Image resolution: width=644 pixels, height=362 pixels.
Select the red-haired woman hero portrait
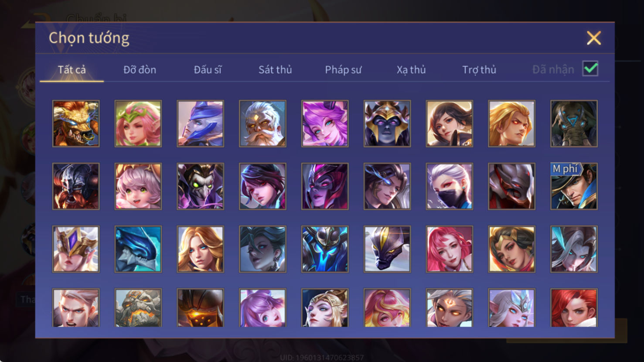(574, 307)
